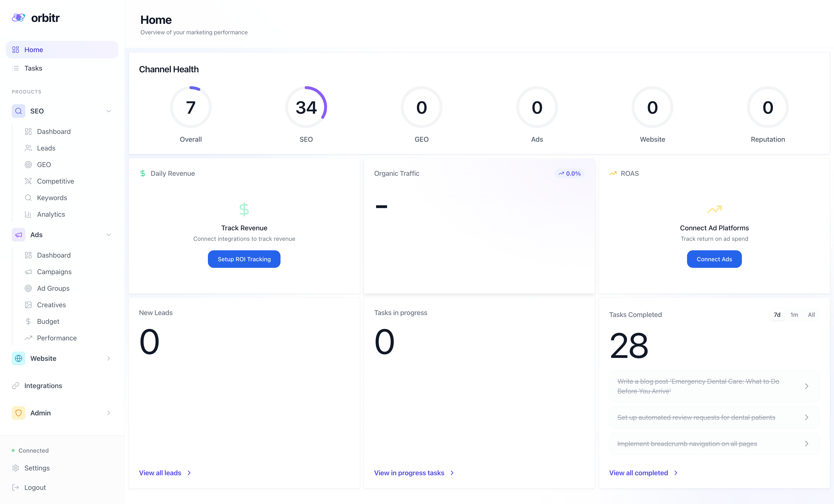Show All time completed tasks

click(811, 315)
